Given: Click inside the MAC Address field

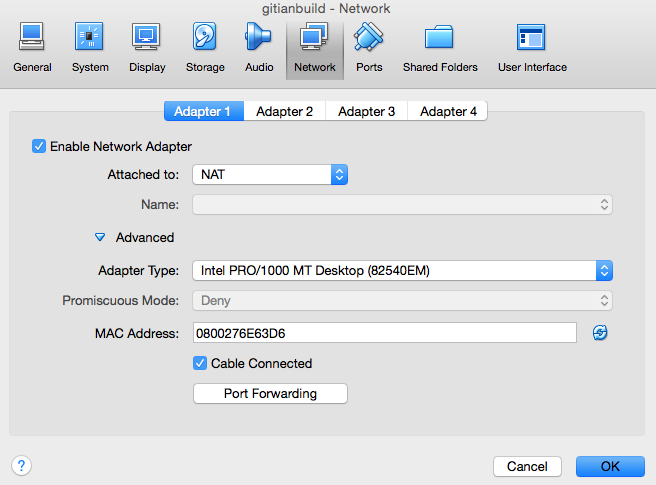Looking at the screenshot, I should [x=384, y=333].
